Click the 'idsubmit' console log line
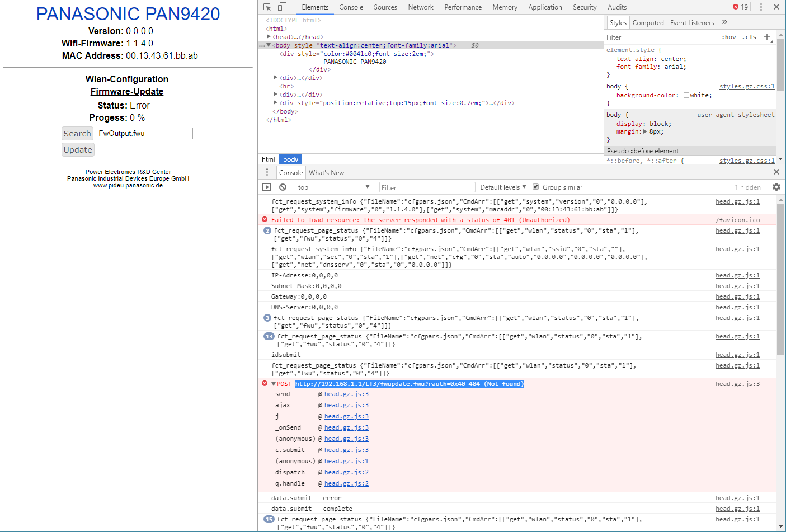 (x=286, y=355)
